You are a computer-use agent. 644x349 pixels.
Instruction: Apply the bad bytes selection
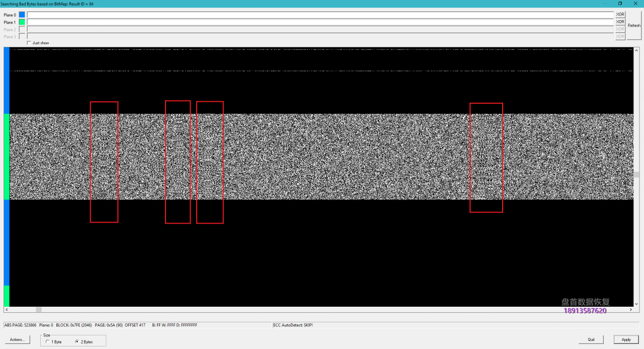pos(626,339)
